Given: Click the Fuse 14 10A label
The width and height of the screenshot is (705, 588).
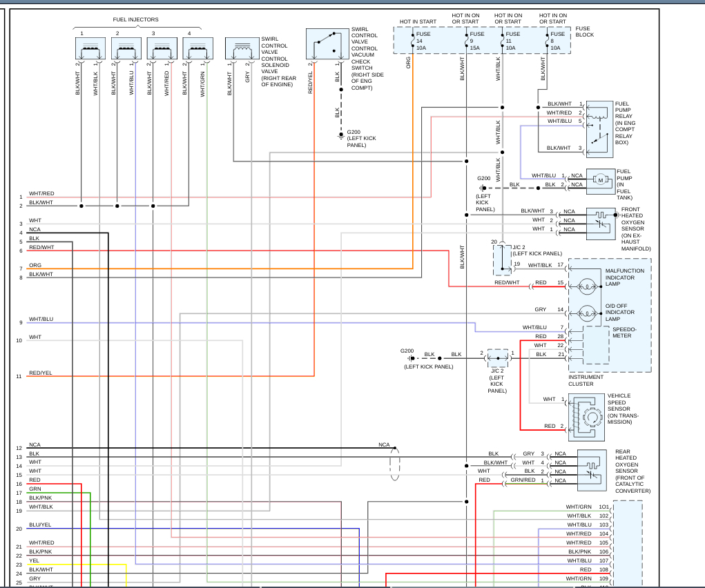Looking at the screenshot, I should (423, 41).
